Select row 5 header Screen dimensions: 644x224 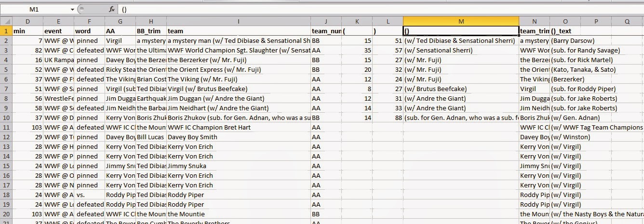[6, 69]
